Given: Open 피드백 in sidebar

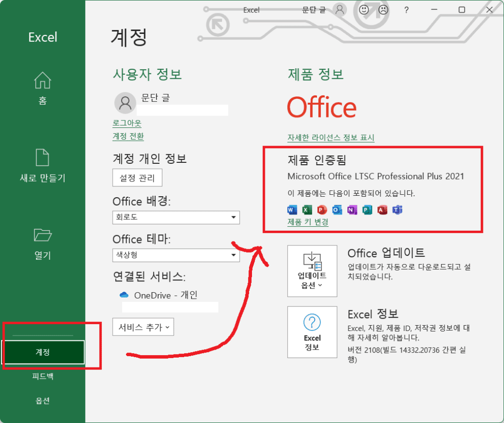Looking at the screenshot, I should coord(42,376).
